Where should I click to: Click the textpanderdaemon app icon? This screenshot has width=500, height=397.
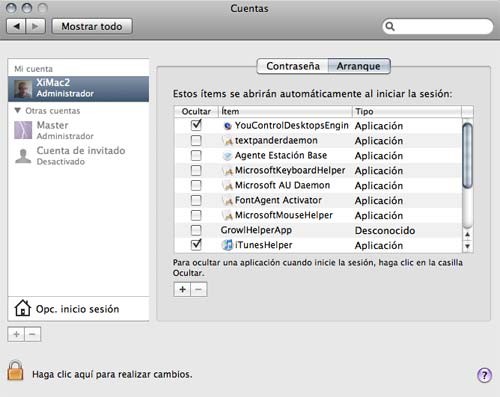tap(228, 141)
